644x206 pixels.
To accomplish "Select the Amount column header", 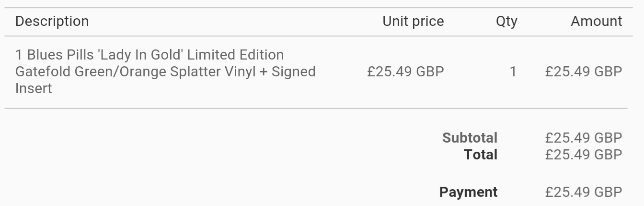I will pyautogui.click(x=596, y=21).
